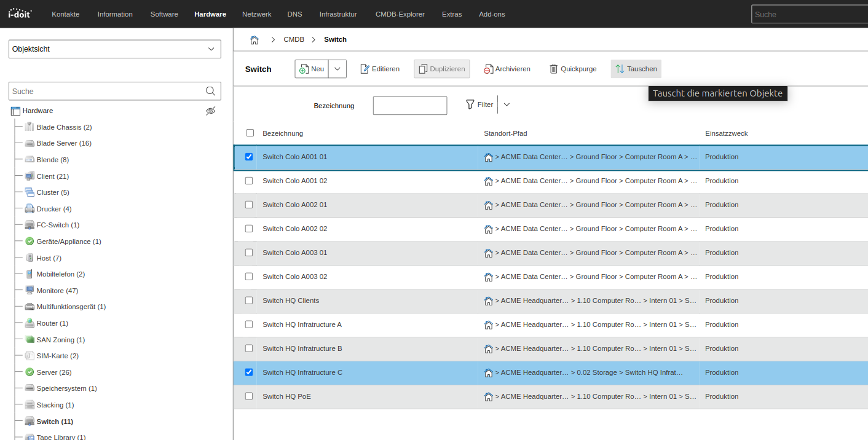The image size is (868, 440).
Task: Open the Hardware menu
Action: (210, 14)
